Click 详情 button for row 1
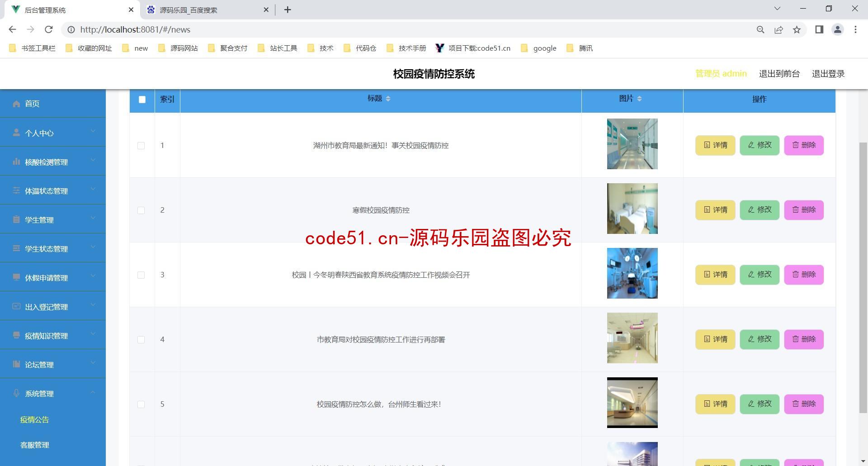The width and height of the screenshot is (868, 466). point(715,145)
